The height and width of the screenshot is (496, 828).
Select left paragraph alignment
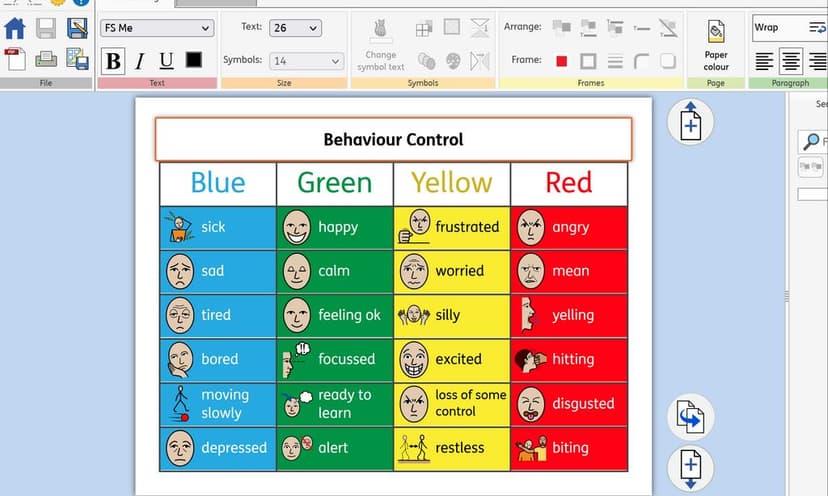(765, 61)
